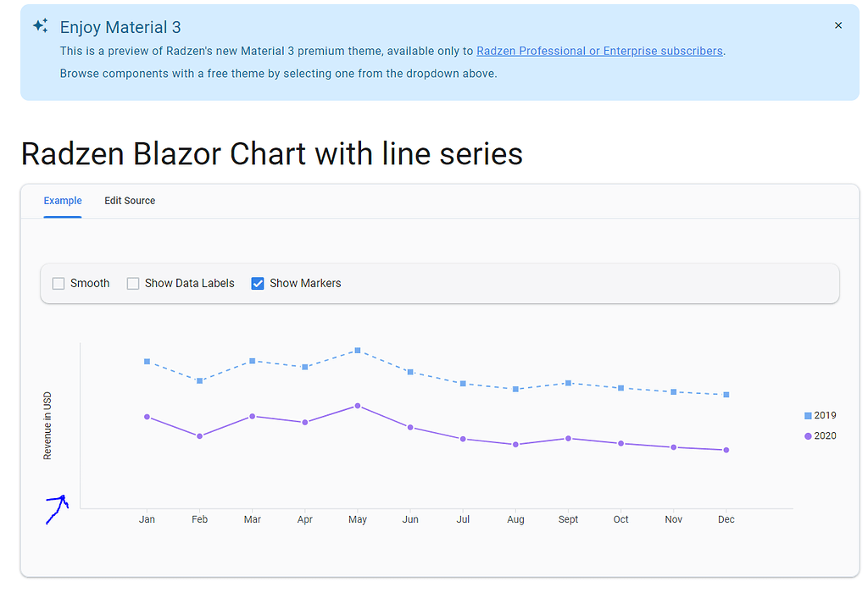Click the 2019 legend label

pos(826,415)
